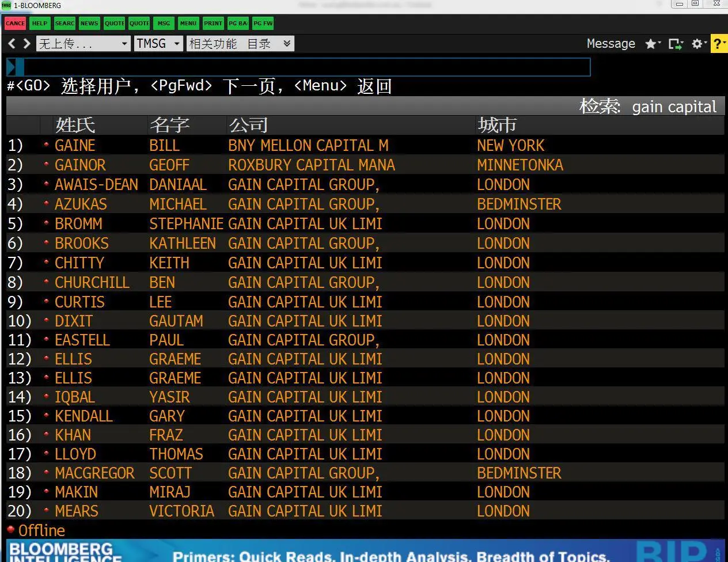Screen dimensions: 728x562
Task: Click the green MSG key button
Action: click(x=164, y=23)
